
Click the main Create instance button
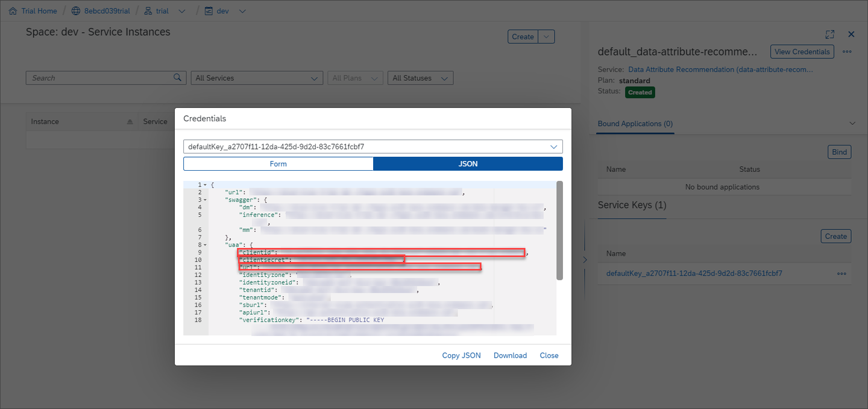point(523,37)
